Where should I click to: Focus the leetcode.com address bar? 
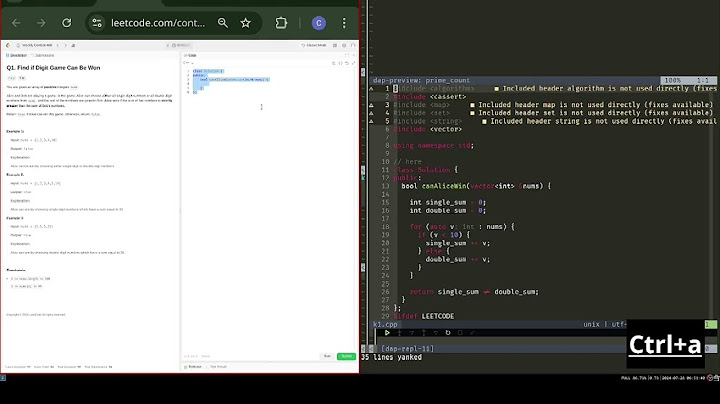coord(158,23)
